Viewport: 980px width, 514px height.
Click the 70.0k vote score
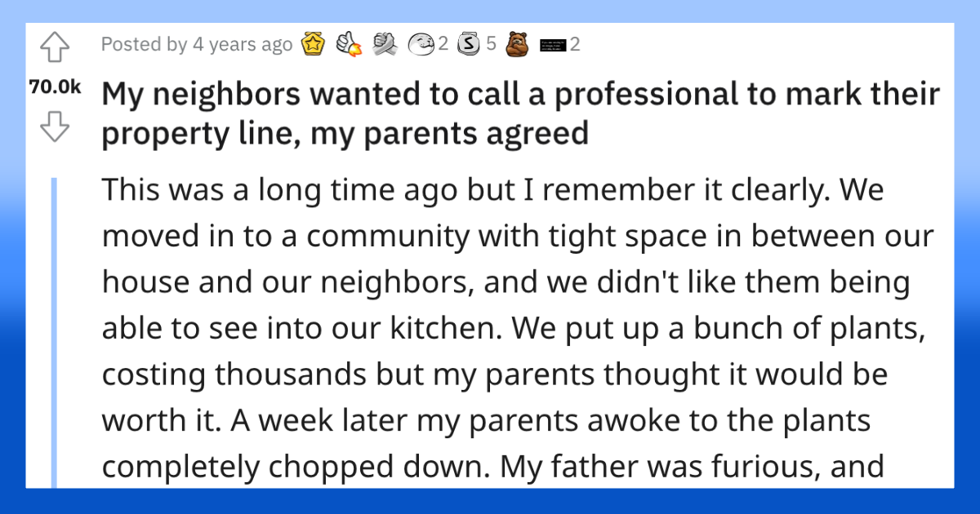[55, 88]
